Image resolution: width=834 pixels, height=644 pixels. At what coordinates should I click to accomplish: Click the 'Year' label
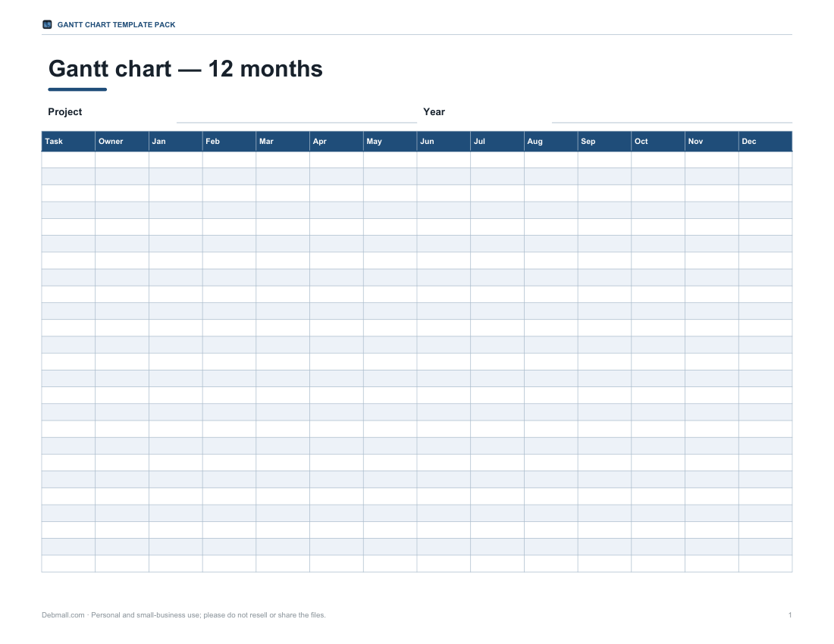point(434,111)
